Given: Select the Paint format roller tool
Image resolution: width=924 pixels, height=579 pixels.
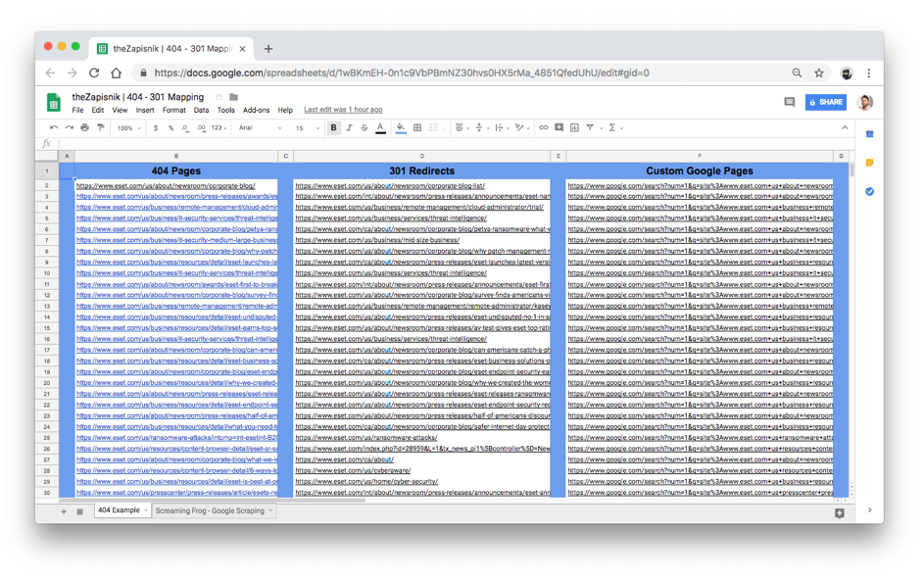Looking at the screenshot, I should click(x=101, y=127).
